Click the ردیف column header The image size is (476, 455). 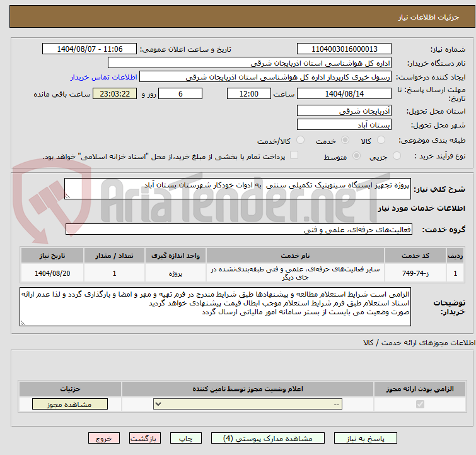pos(455,256)
